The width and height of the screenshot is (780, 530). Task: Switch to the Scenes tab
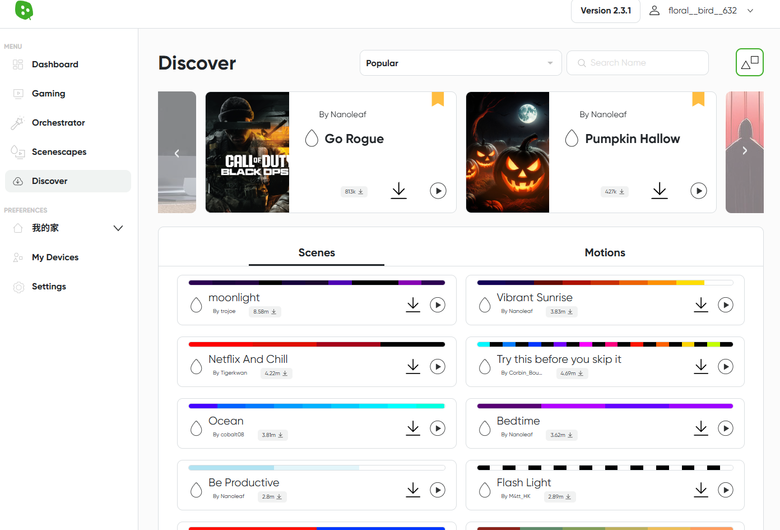click(316, 253)
